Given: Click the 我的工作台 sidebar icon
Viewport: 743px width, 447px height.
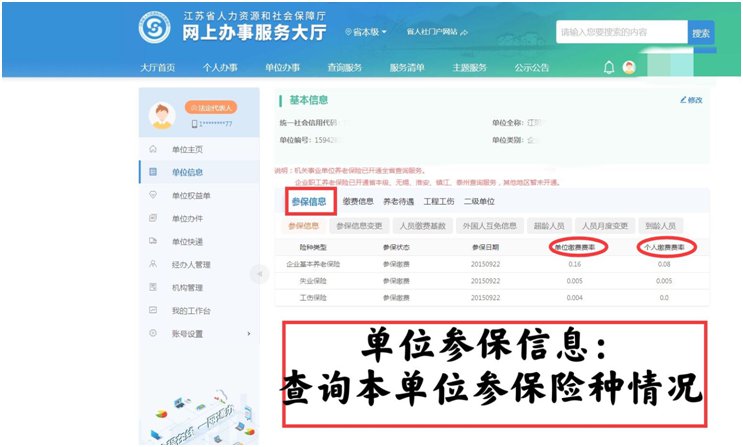Looking at the screenshot, I should click(x=153, y=310).
